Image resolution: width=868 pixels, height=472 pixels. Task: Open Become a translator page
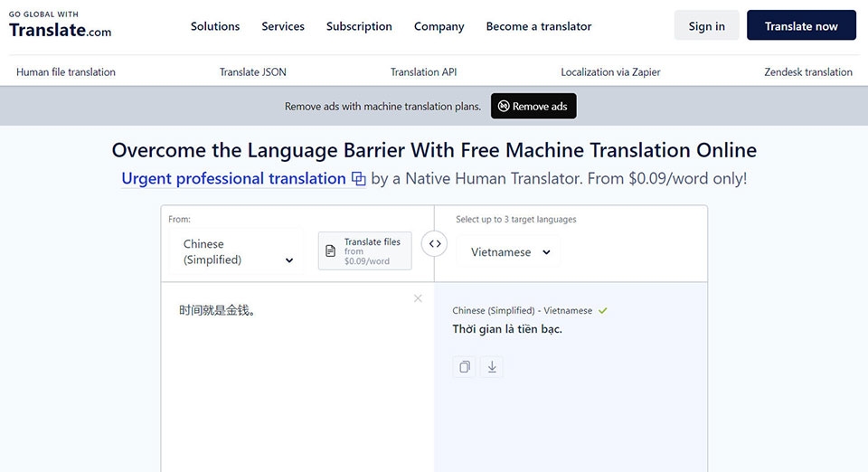click(539, 26)
